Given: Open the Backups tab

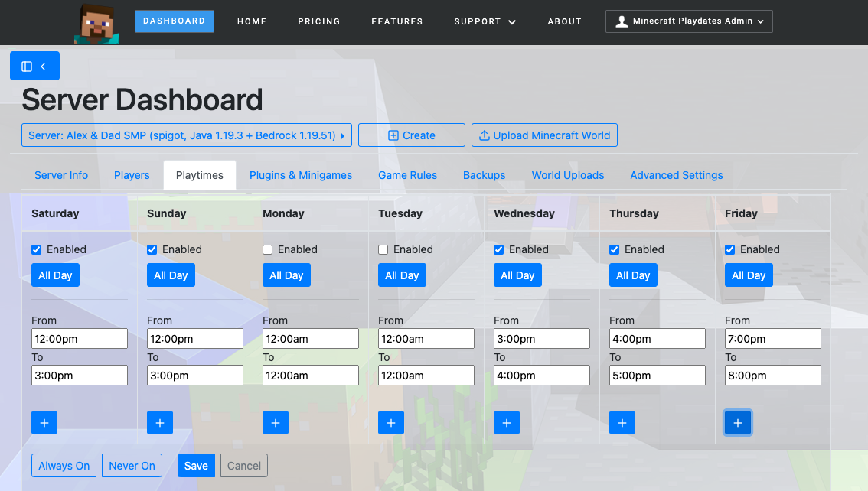Looking at the screenshot, I should (484, 175).
